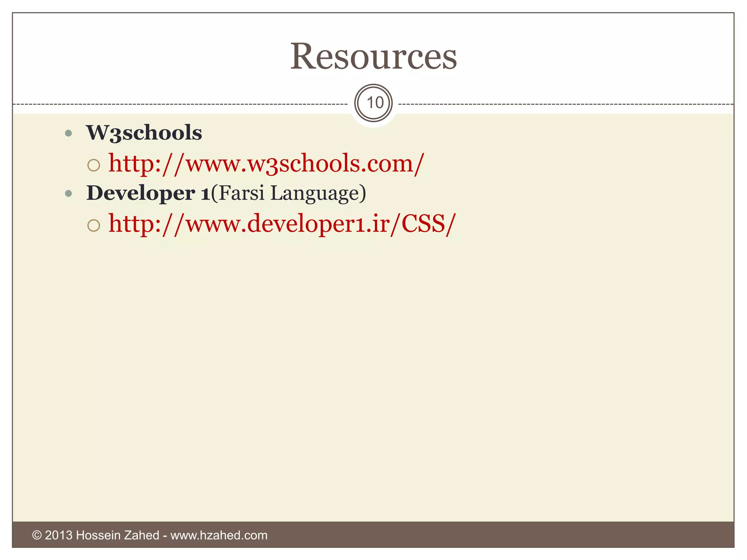Click the '© 2013 Hossein Zahed - www.hzahed.com' footer
This screenshot has width=747, height=560.
[150, 535]
